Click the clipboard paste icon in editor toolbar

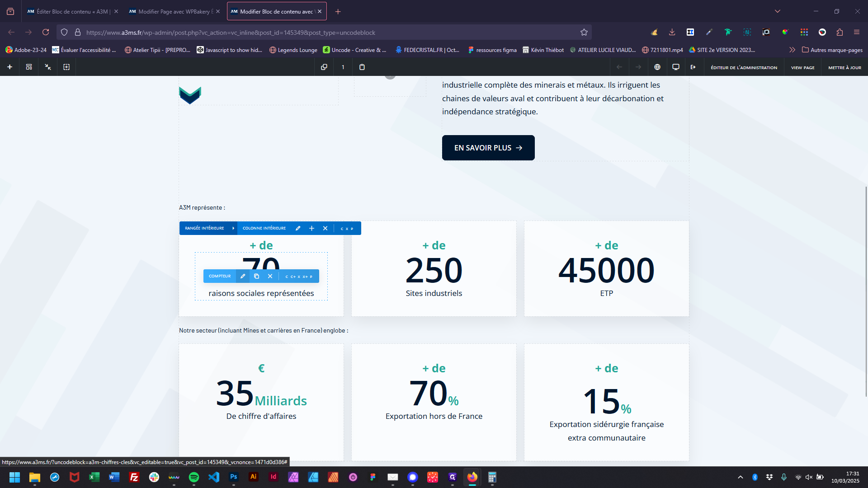pyautogui.click(x=362, y=67)
